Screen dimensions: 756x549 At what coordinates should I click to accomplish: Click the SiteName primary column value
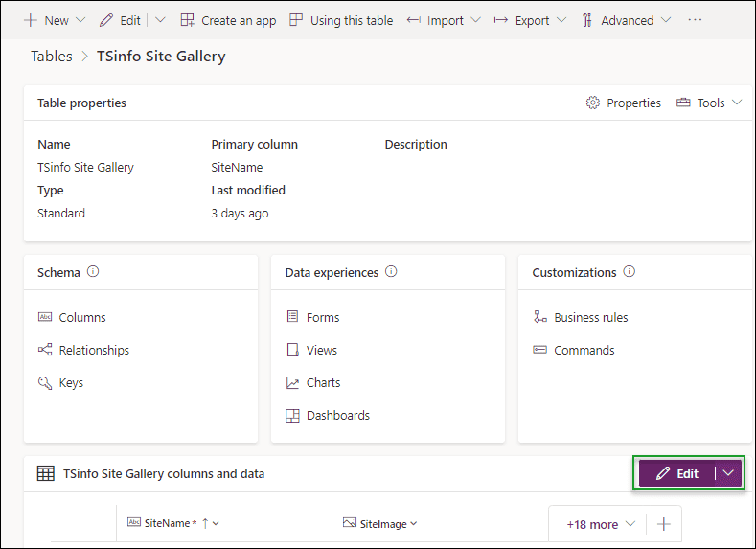[237, 168]
